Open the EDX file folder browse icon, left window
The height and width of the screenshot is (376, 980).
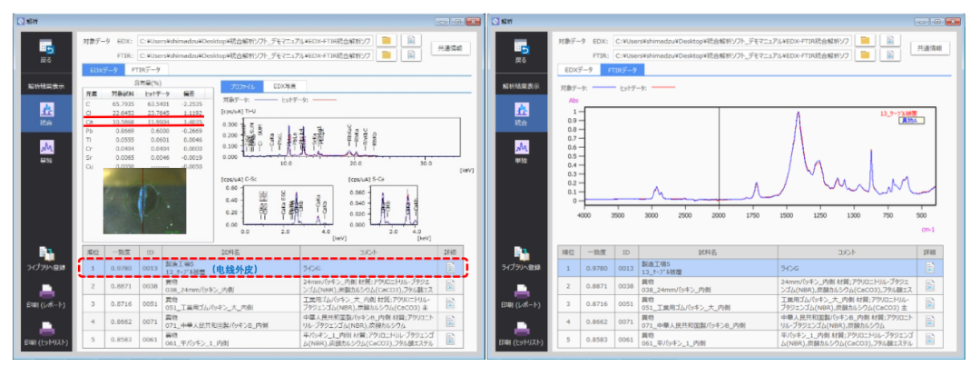[x=387, y=40]
